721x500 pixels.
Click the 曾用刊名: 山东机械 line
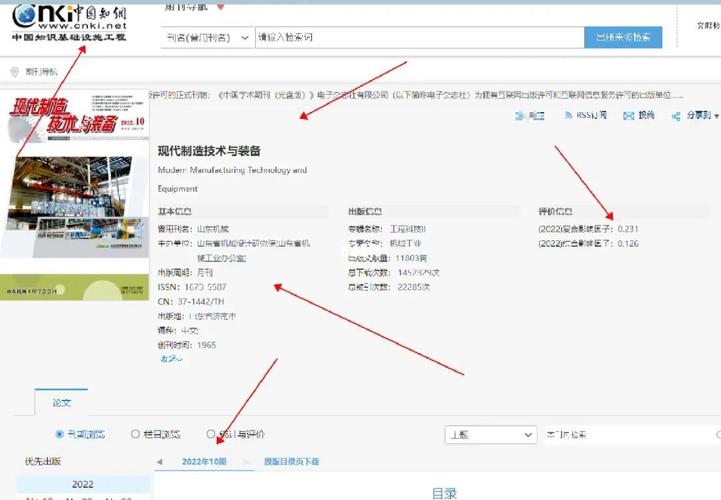[193, 229]
